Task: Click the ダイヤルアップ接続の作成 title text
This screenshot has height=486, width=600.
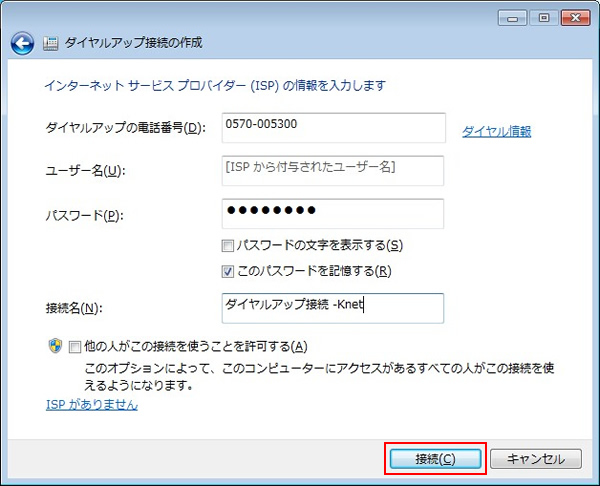Action: pyautogui.click(x=133, y=42)
